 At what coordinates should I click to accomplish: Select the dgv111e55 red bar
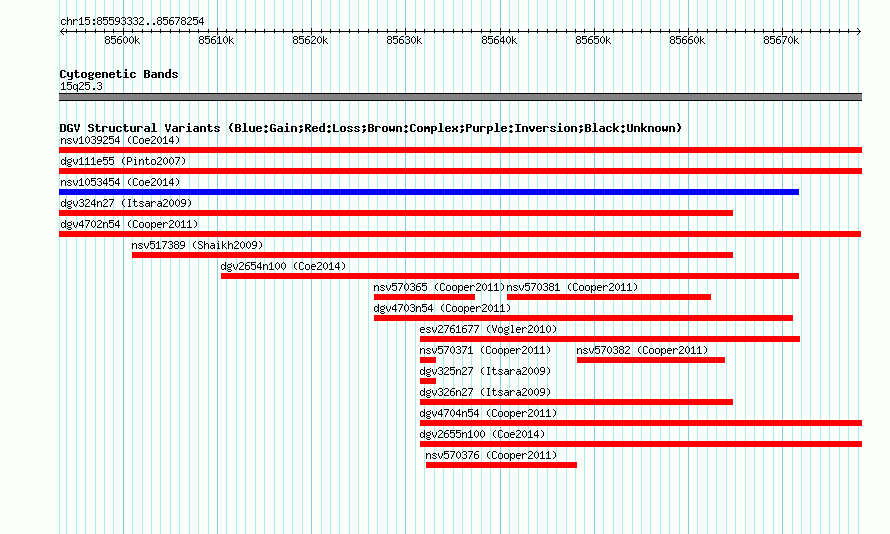click(460, 171)
